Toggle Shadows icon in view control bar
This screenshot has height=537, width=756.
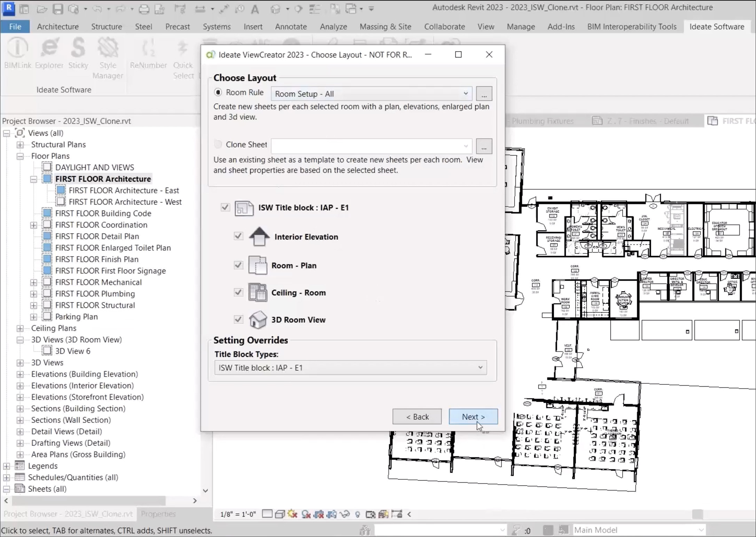click(x=306, y=514)
